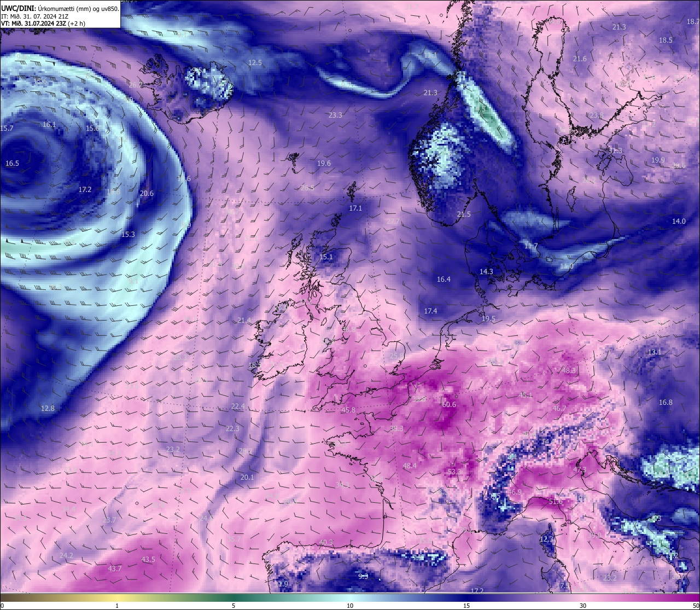Click the 43.5 value in the lower-left
700x610 pixels.
[148, 559]
